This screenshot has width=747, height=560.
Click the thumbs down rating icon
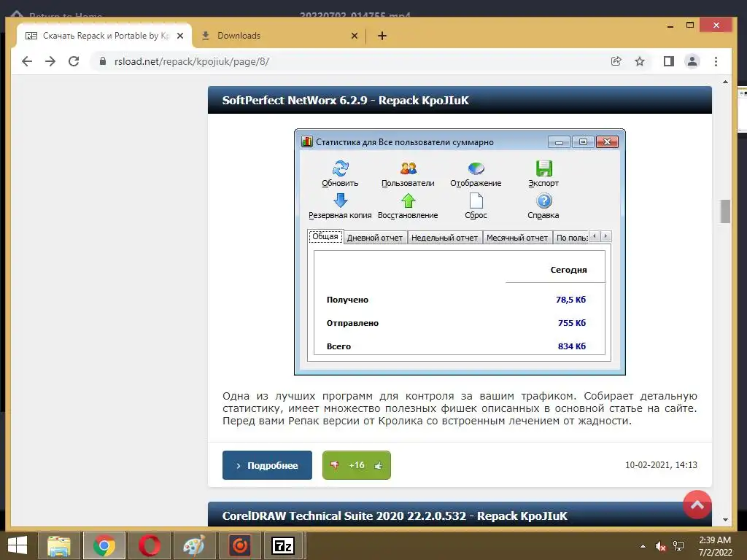(x=334, y=465)
